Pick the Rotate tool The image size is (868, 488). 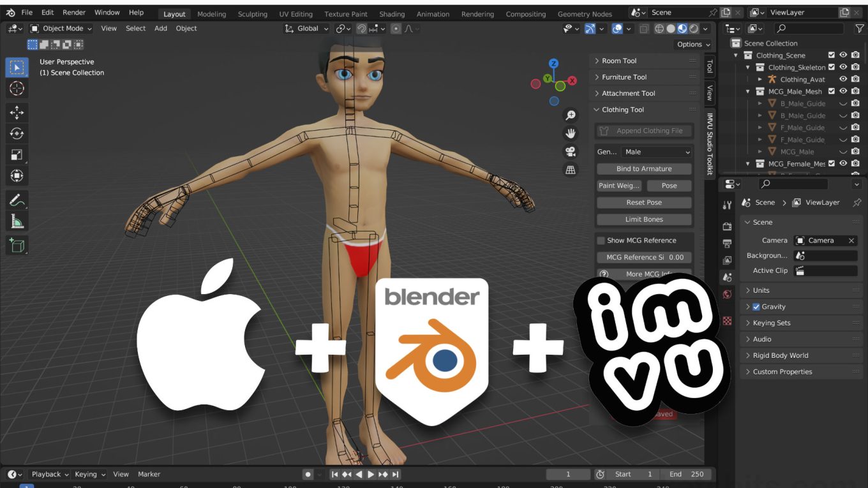click(x=17, y=134)
